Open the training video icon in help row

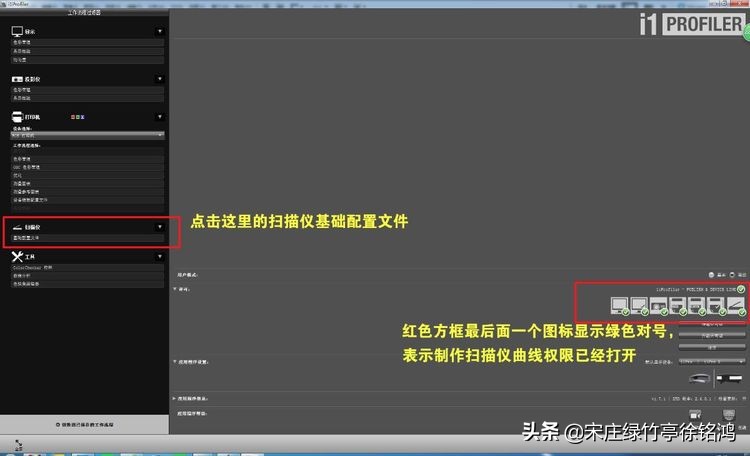click(695, 414)
